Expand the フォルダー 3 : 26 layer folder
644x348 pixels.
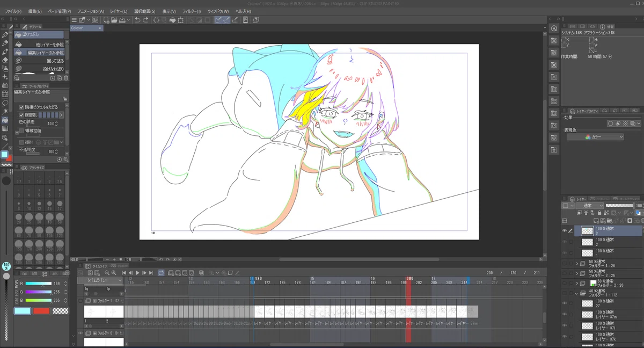point(576,273)
